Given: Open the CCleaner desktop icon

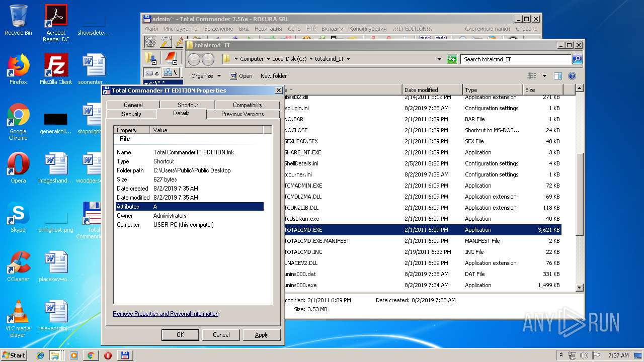Looking at the screenshot, I should pyautogui.click(x=18, y=266).
